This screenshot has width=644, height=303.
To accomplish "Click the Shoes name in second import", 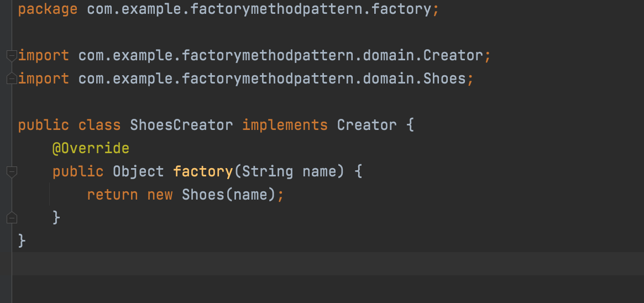I will pos(444,79).
